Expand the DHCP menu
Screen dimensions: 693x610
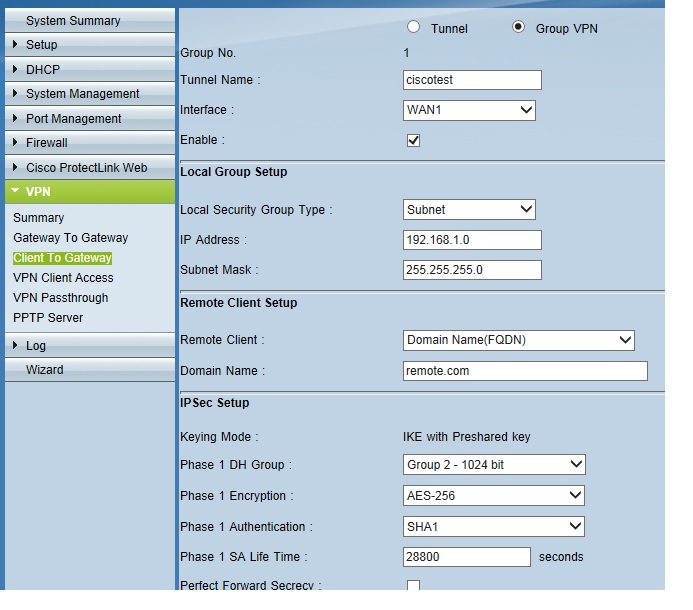coord(90,69)
